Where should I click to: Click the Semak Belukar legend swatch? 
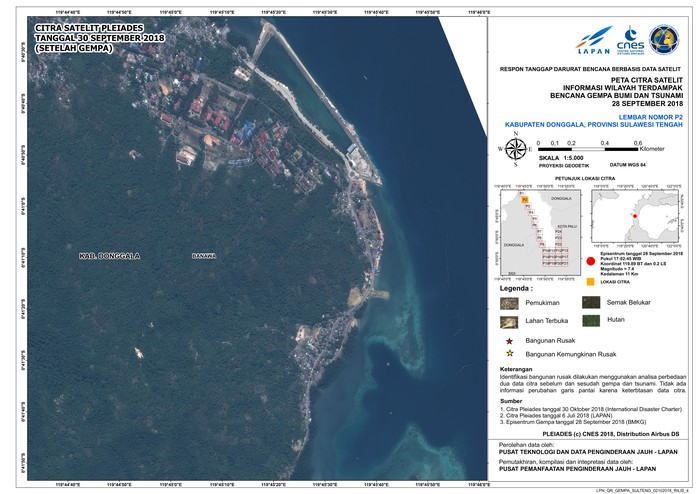pyautogui.click(x=590, y=302)
